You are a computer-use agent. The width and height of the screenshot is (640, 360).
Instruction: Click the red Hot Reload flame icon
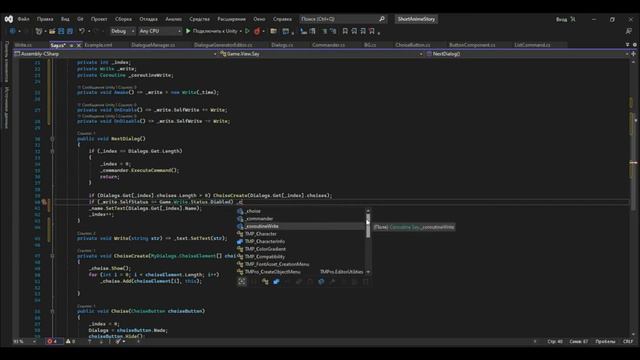point(257,31)
